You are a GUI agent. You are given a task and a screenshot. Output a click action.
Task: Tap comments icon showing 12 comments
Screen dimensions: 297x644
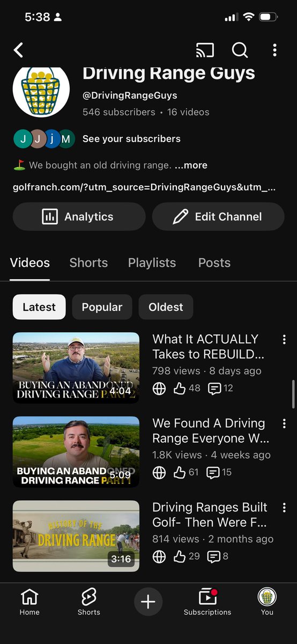pyautogui.click(x=214, y=389)
